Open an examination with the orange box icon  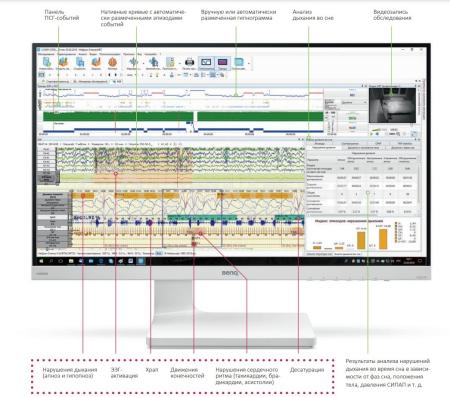click(x=63, y=63)
